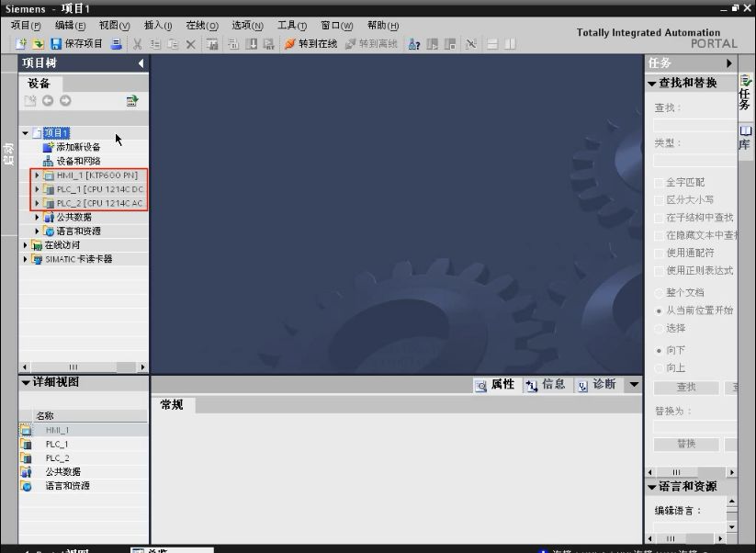
Task: Click the 保存项目 save button
Action: point(76,44)
